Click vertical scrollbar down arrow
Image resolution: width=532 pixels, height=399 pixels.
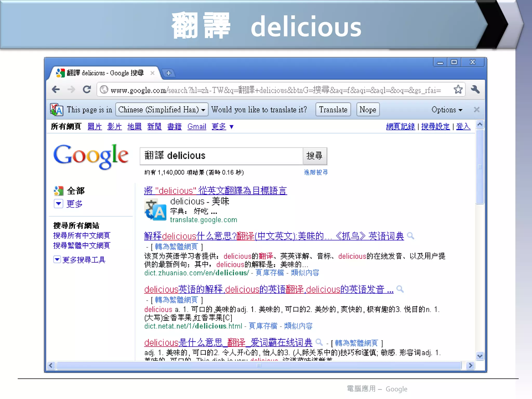click(x=480, y=356)
